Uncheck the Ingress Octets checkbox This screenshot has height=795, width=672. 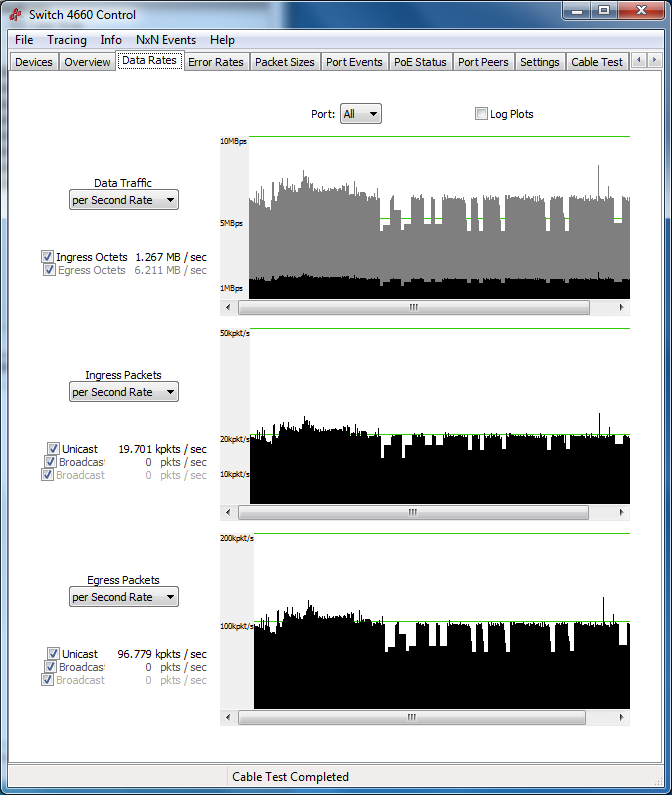click(x=47, y=257)
